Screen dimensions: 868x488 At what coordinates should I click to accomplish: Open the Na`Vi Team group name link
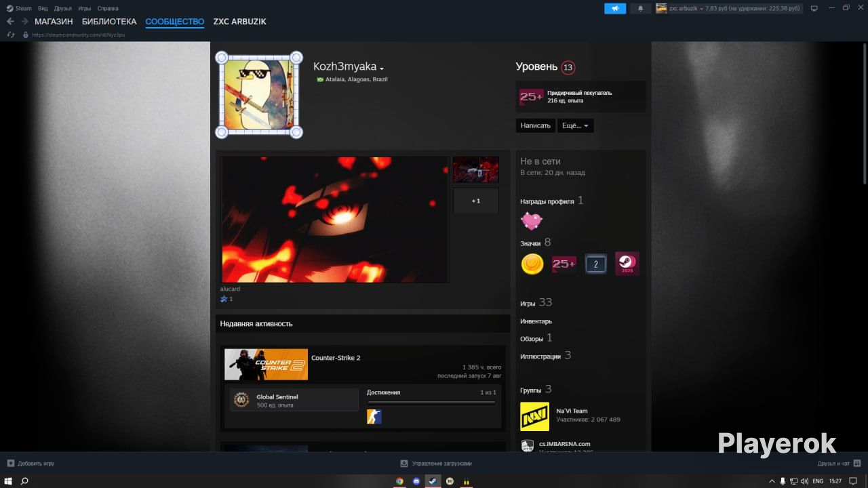tap(572, 411)
